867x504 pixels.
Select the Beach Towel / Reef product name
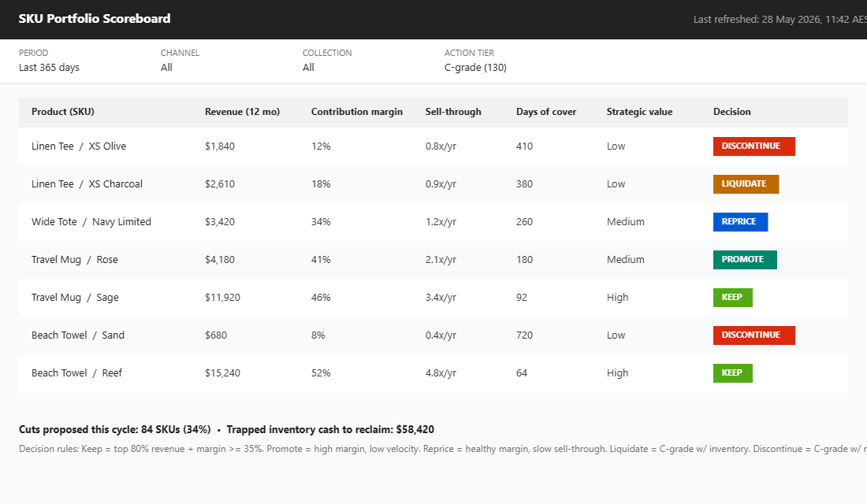[x=77, y=373]
